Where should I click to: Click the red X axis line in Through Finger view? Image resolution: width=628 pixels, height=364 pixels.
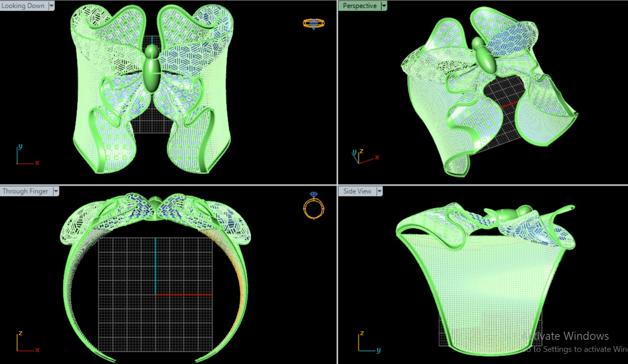coord(184,295)
